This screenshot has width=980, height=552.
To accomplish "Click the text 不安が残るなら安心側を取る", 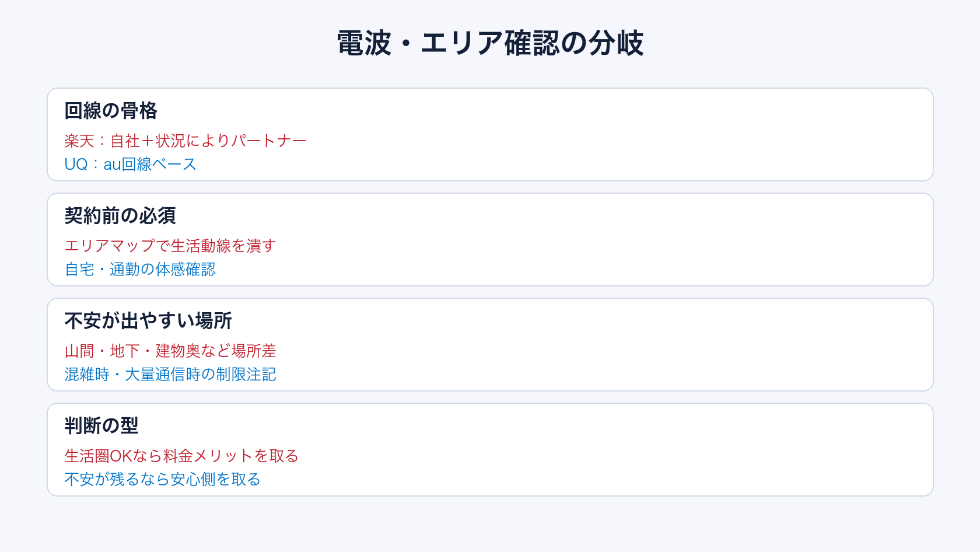I will tap(163, 479).
